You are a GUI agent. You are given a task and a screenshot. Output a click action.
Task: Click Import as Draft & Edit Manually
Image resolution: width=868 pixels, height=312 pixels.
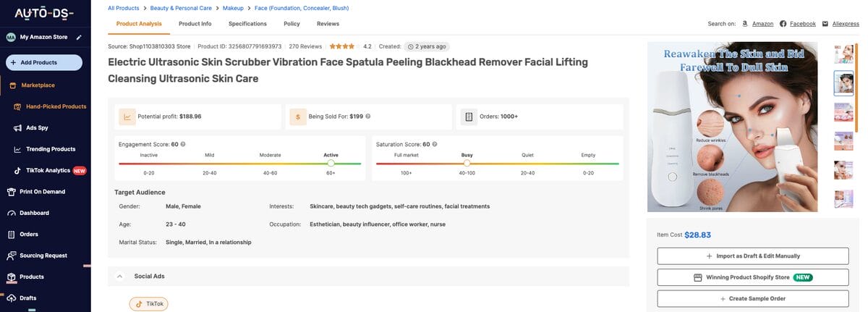(753, 256)
